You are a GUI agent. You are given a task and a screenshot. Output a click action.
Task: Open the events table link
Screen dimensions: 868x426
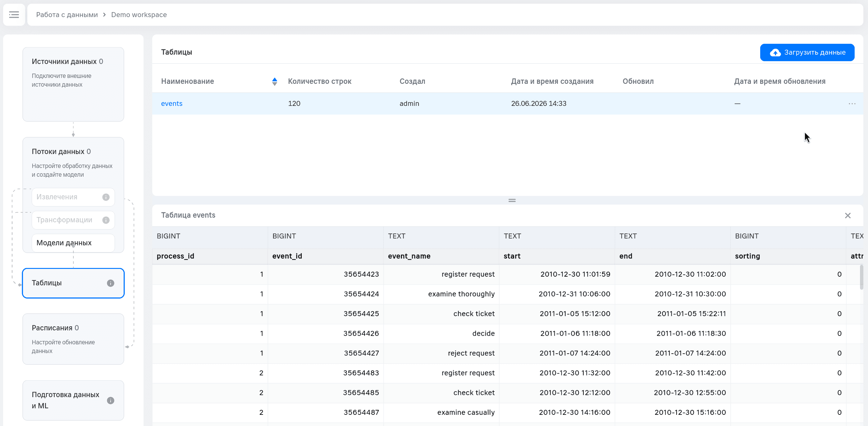[x=171, y=103]
